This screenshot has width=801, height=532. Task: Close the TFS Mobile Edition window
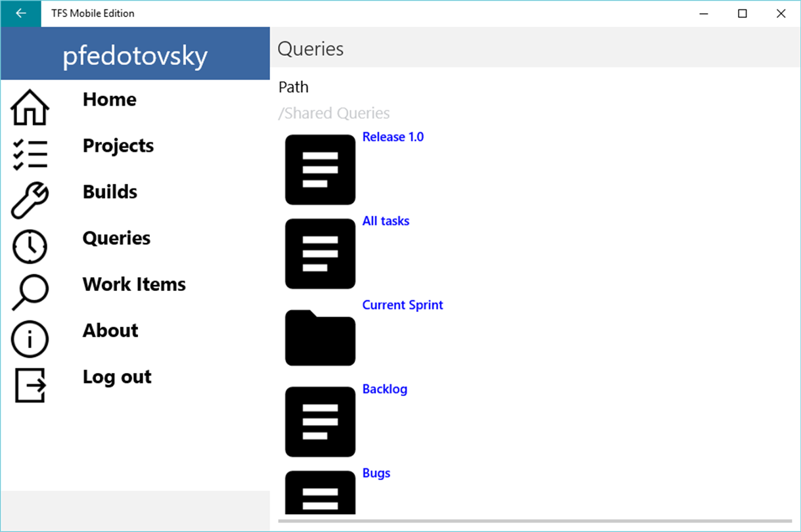point(781,13)
